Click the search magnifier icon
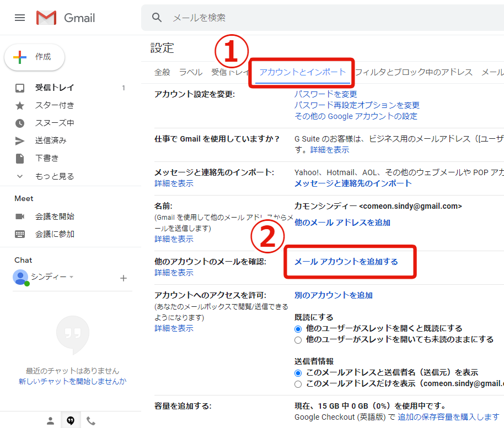Viewport: 504px width, 428px height. coord(157,18)
